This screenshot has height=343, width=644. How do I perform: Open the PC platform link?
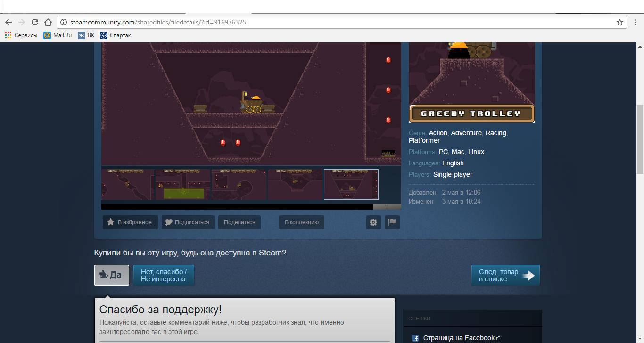click(x=443, y=152)
